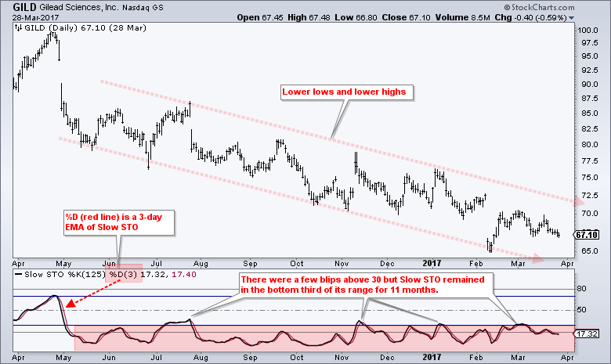Image resolution: width=611 pixels, height=364 pixels.
Task: Click the 97.5 price axis label
Action: [x=590, y=43]
